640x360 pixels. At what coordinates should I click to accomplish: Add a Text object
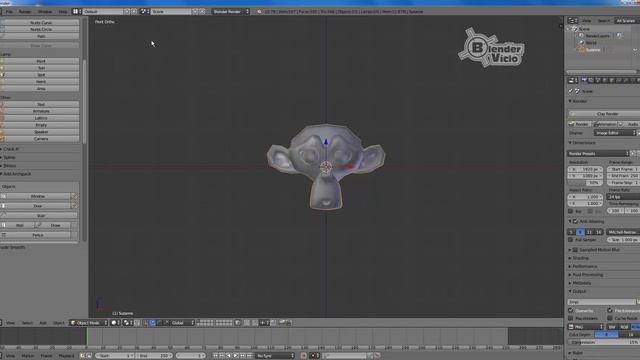41,104
